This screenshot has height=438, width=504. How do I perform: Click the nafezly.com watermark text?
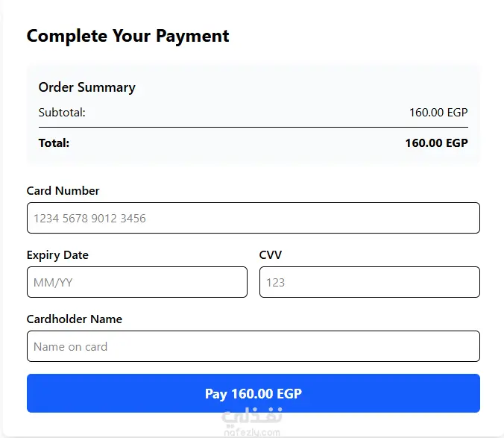tap(251, 432)
